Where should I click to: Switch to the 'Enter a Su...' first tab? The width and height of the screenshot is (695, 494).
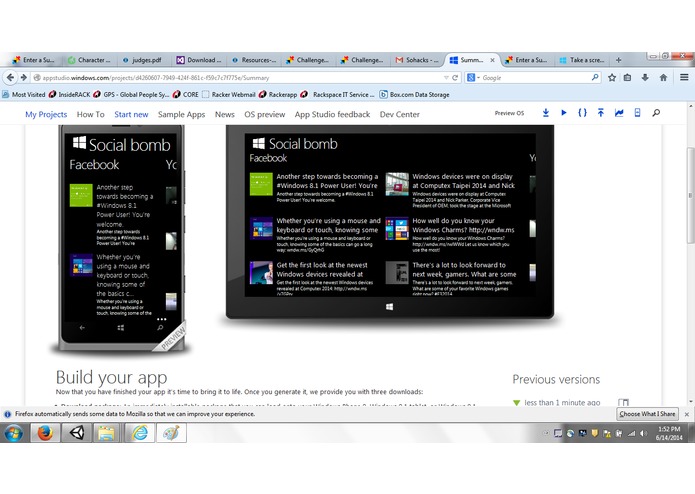[34, 60]
